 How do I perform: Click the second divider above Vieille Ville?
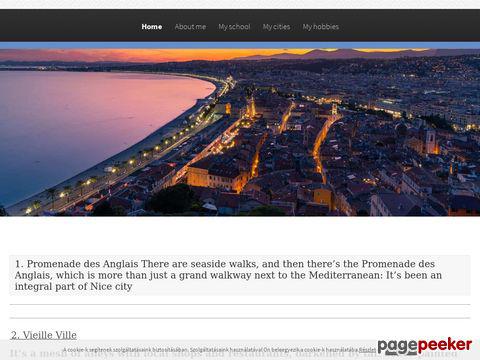240,318
